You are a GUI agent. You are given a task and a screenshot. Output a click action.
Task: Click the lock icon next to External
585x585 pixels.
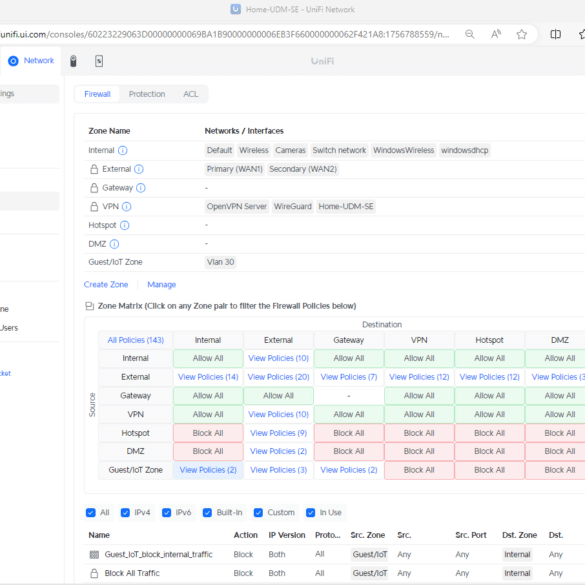pyautogui.click(x=94, y=169)
